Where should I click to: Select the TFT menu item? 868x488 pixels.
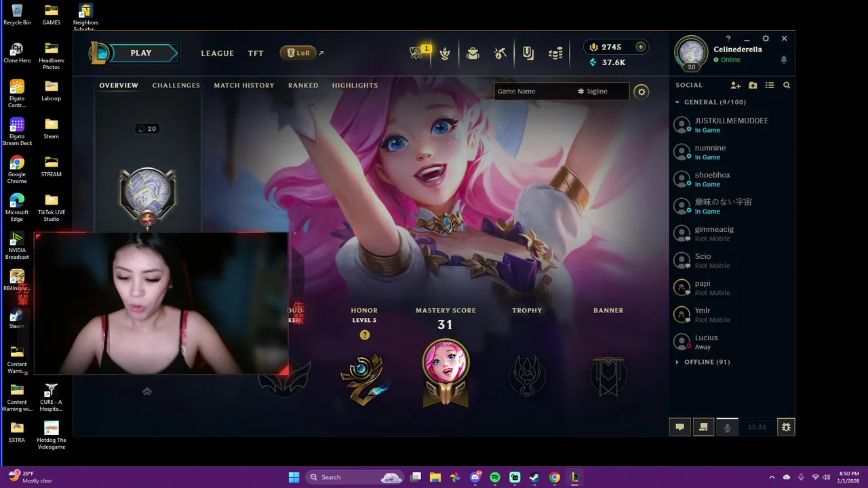(x=256, y=54)
